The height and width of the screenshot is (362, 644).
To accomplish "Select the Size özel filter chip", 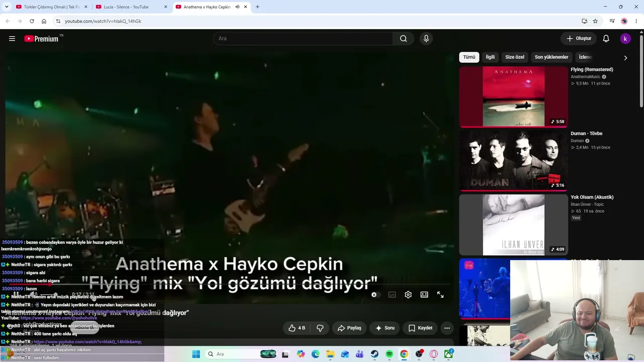I will [515, 57].
